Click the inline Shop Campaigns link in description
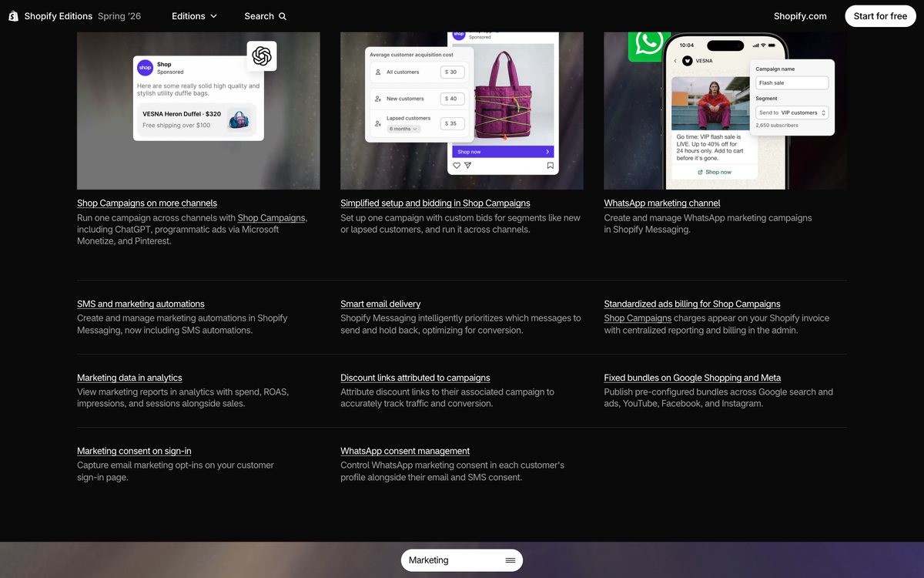 click(x=271, y=218)
